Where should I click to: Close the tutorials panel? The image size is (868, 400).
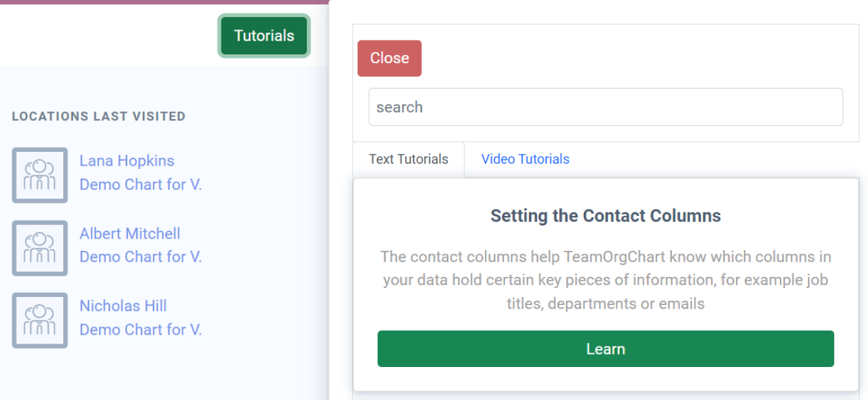click(x=389, y=58)
